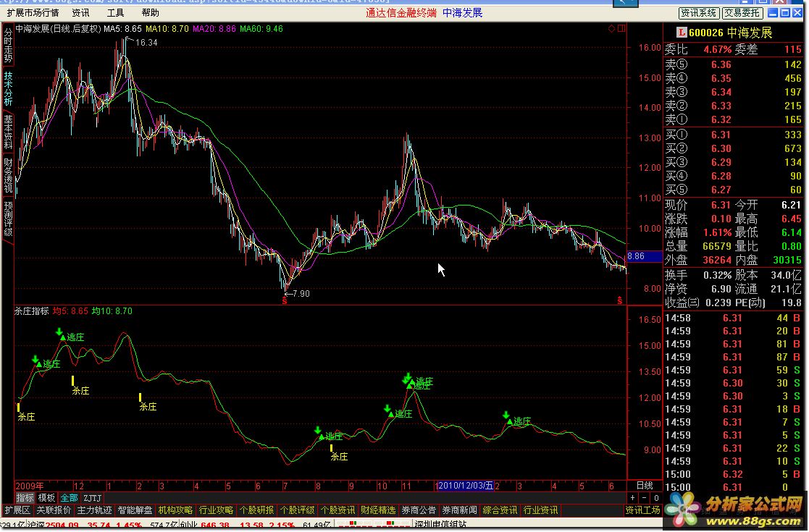Open the 智能解盘 tab
The image size is (809, 532).
click(x=135, y=510)
